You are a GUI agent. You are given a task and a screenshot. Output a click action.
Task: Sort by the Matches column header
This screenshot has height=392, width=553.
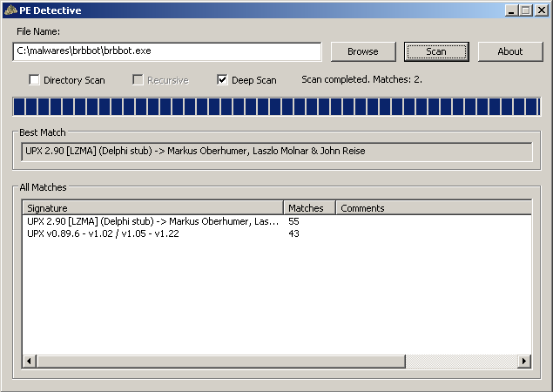(309, 208)
